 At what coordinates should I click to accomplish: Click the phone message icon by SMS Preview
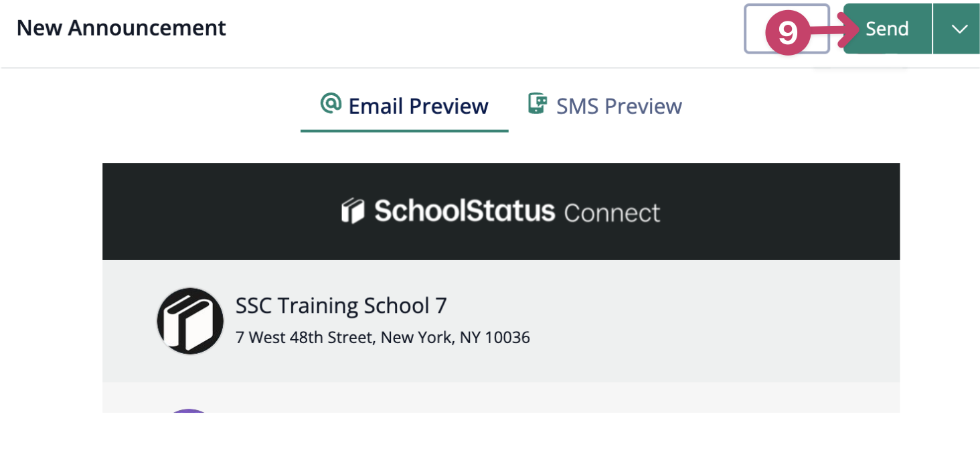(x=537, y=104)
